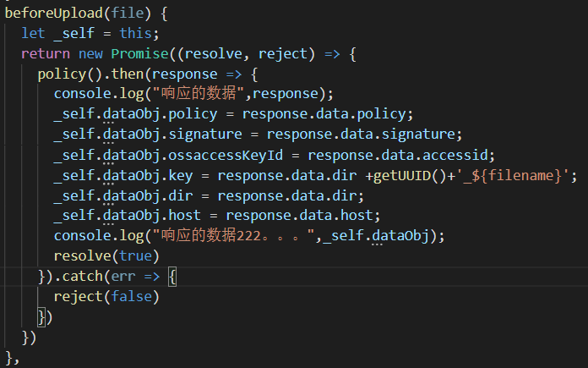The height and width of the screenshot is (368, 588).
Task: Click the ossaccessKeyId property
Action: (x=226, y=155)
